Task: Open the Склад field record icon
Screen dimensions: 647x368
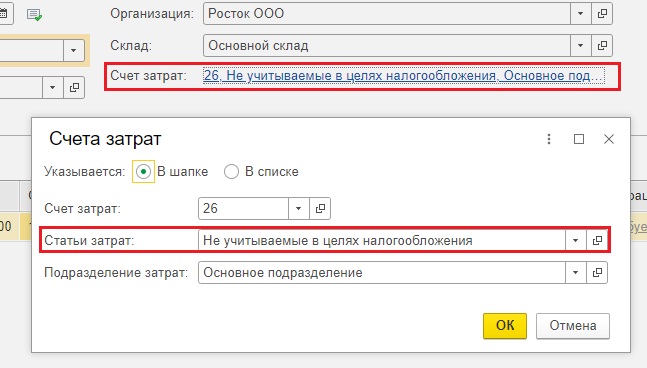Action: tap(602, 45)
